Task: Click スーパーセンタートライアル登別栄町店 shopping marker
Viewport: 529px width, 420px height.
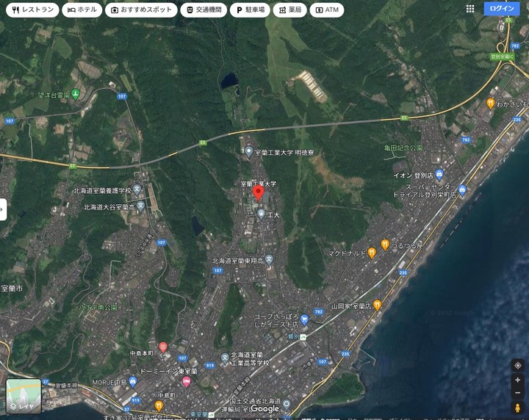Action: click(462, 189)
